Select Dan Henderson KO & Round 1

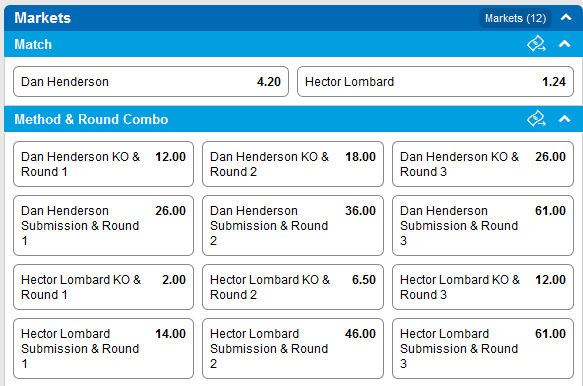[103, 164]
